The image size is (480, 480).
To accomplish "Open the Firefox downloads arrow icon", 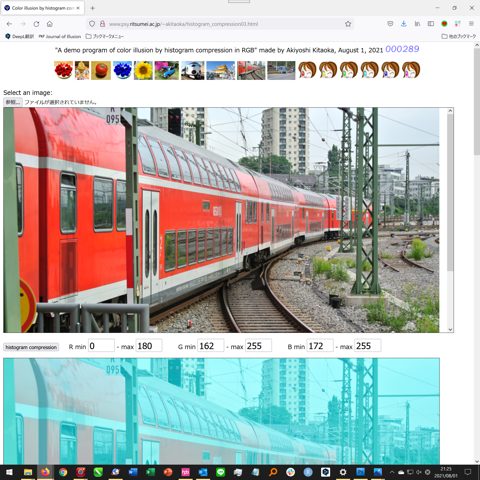I will click(403, 24).
